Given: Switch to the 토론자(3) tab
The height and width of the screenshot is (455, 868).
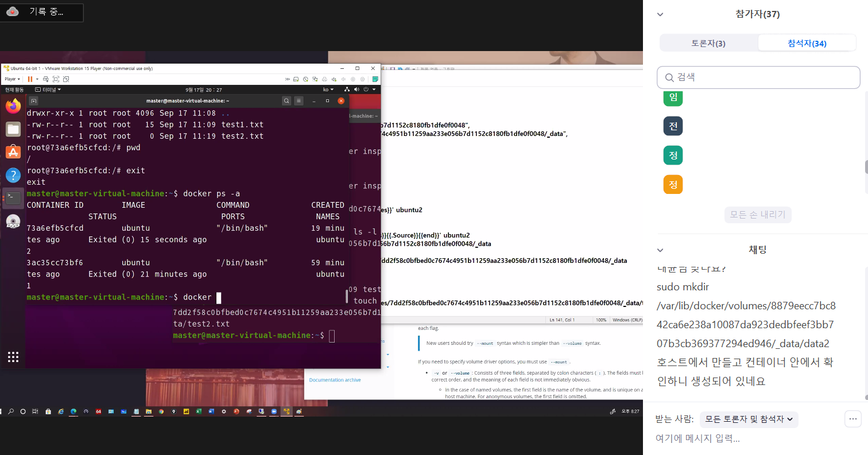Looking at the screenshot, I should click(x=708, y=43).
